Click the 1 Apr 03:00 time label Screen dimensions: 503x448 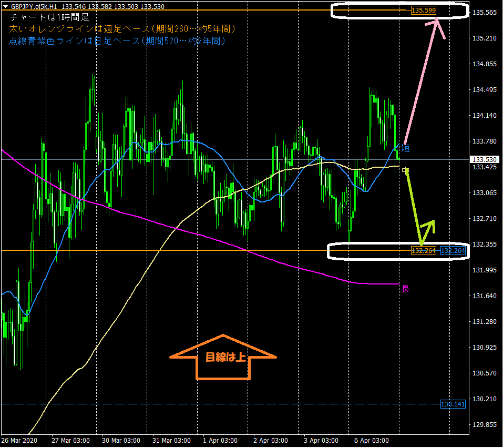[220, 441]
